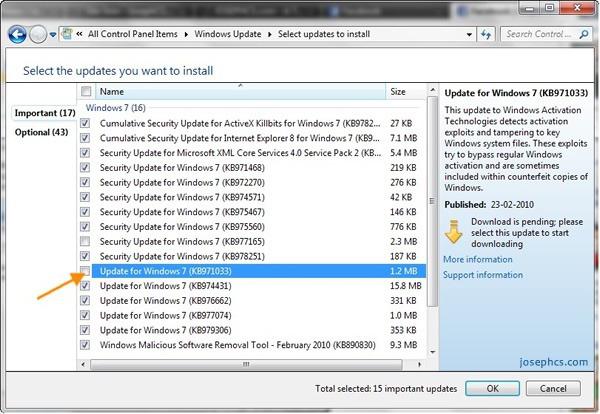Click the magnifier search icon

[x=584, y=34]
